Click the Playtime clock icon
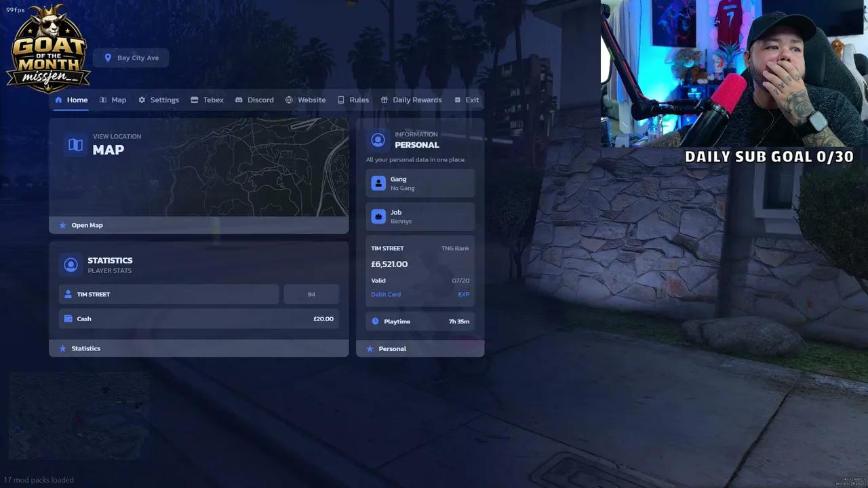 pyautogui.click(x=376, y=321)
